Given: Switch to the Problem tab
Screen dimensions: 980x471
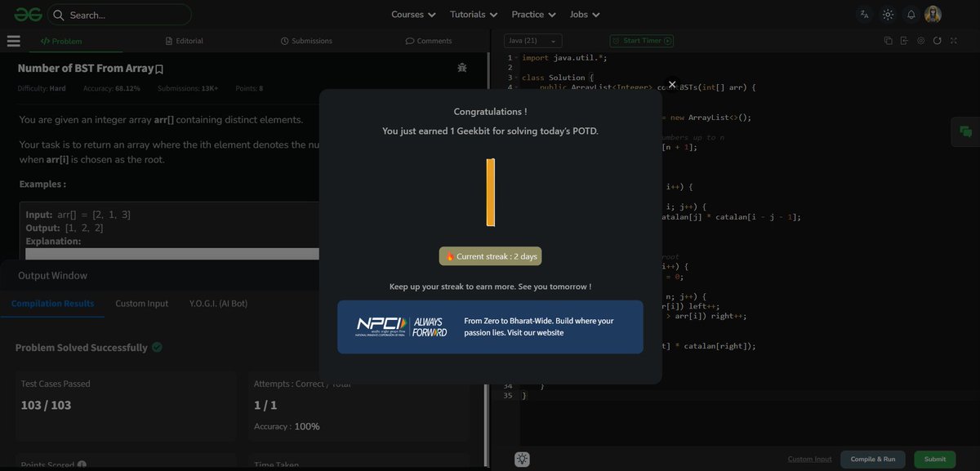Looking at the screenshot, I should (x=61, y=41).
